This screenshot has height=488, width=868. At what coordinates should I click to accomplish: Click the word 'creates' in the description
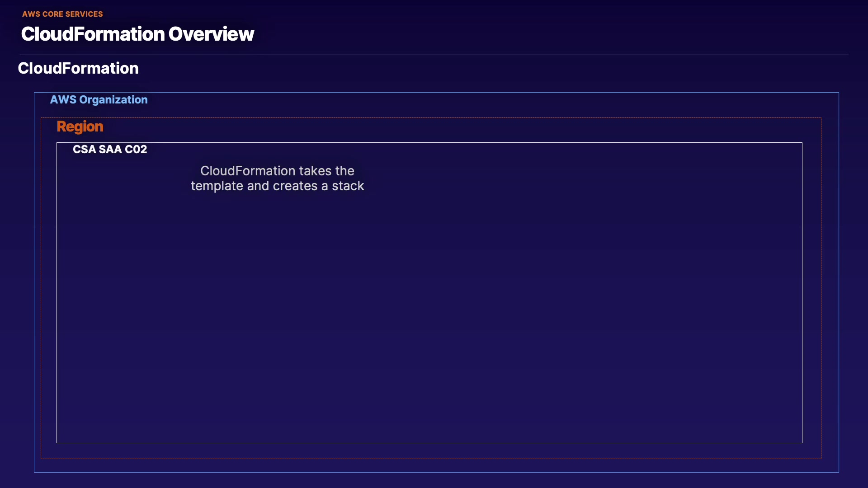[x=295, y=186]
